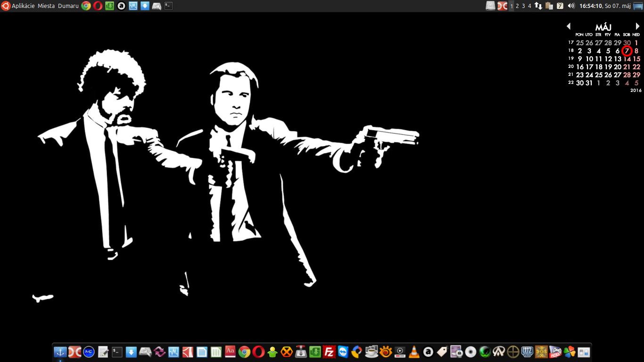Open the Aplikácie menu

tap(23, 6)
